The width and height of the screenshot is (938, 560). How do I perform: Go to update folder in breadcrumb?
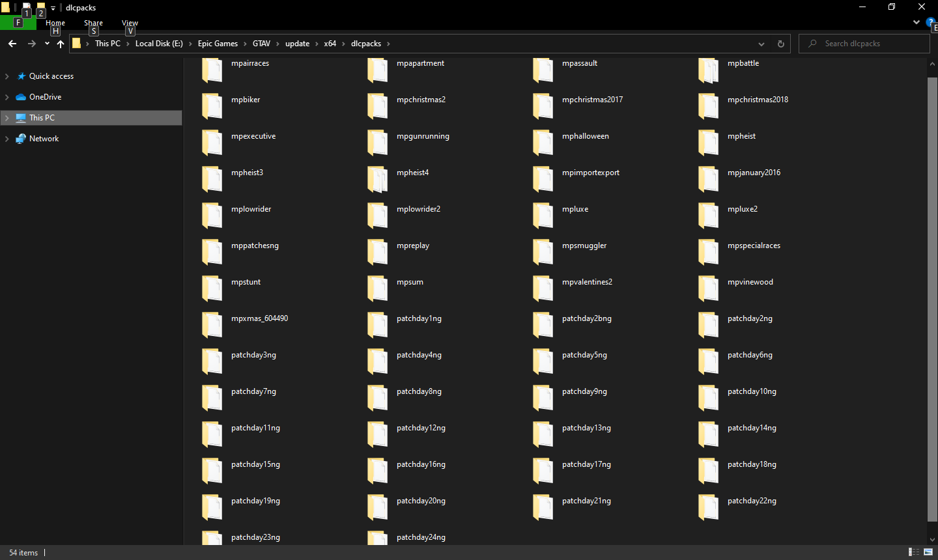point(297,44)
